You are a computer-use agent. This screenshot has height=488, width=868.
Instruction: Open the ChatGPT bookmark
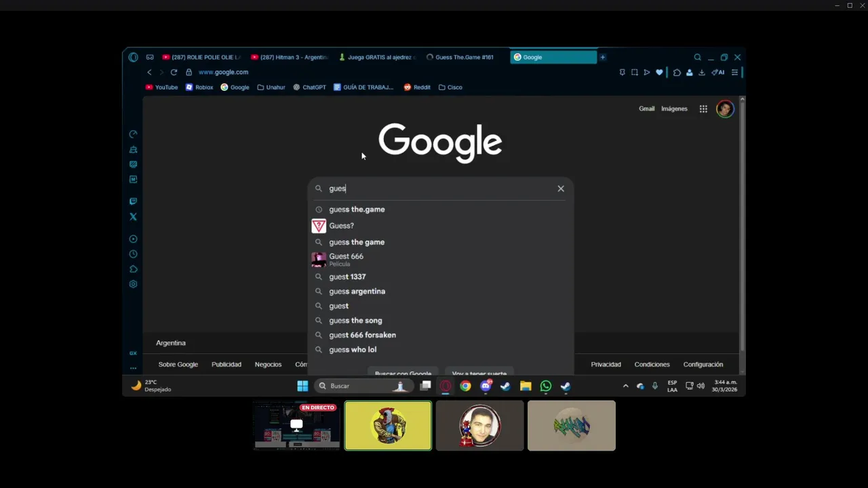pos(309,87)
